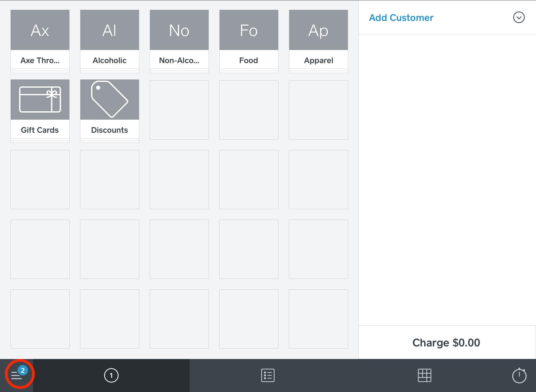Select the Non-Alcoholic category tile
536x392 pixels.
point(179,41)
